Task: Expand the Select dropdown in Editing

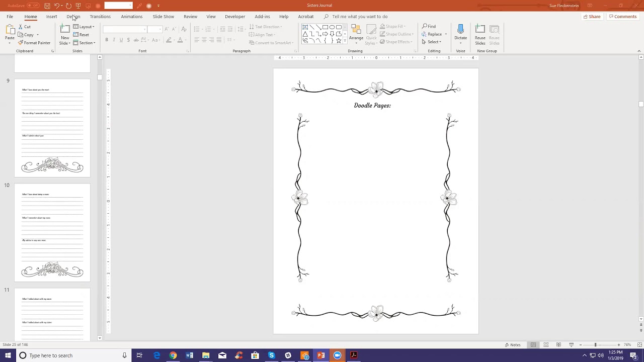Action: coord(431,42)
